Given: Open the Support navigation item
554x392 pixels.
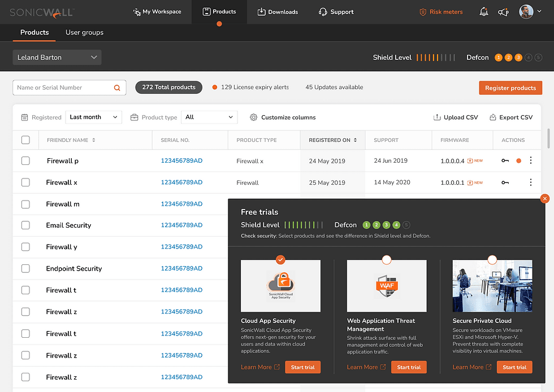Looking at the screenshot, I should (x=336, y=12).
